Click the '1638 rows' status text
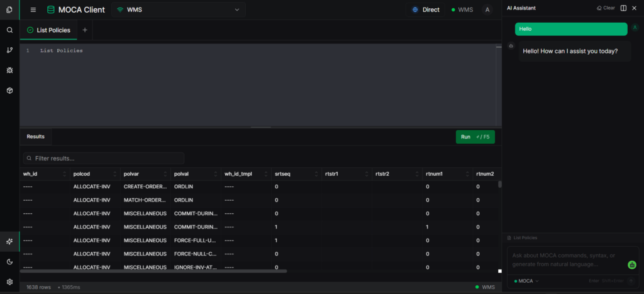644x294 pixels. [38, 287]
